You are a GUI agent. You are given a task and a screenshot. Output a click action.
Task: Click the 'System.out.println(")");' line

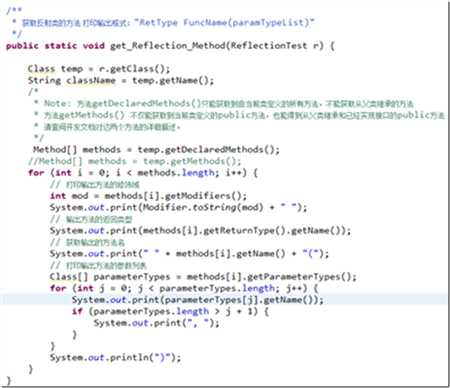(115, 358)
